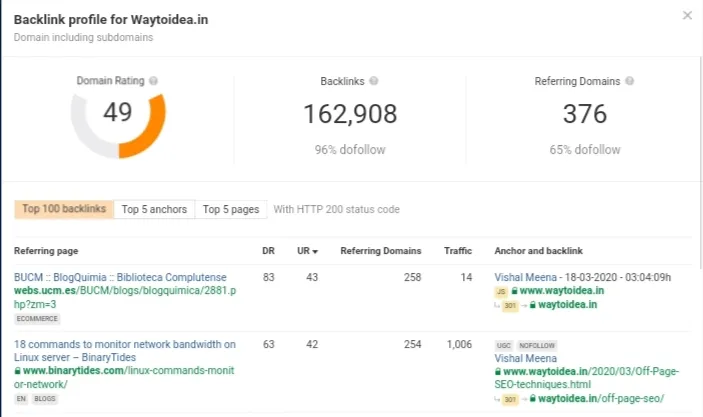Viewport: 703px width, 417px height.
Task: Click the Backlinks info question icon
Action: pos(374,81)
